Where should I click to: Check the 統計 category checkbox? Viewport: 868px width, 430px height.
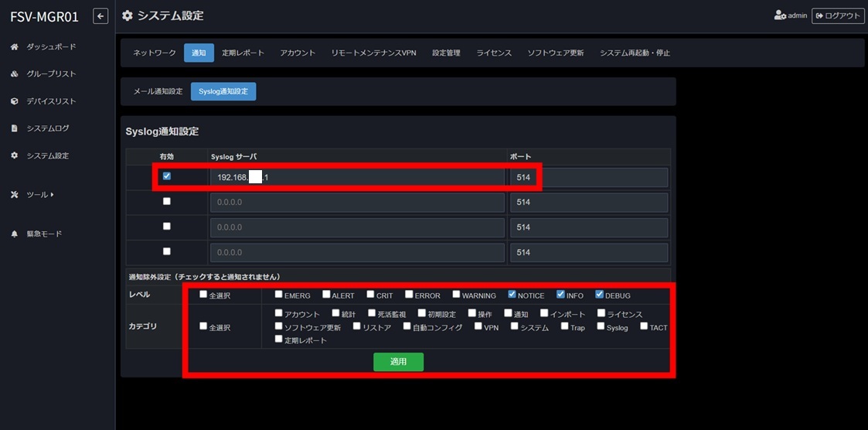click(335, 314)
